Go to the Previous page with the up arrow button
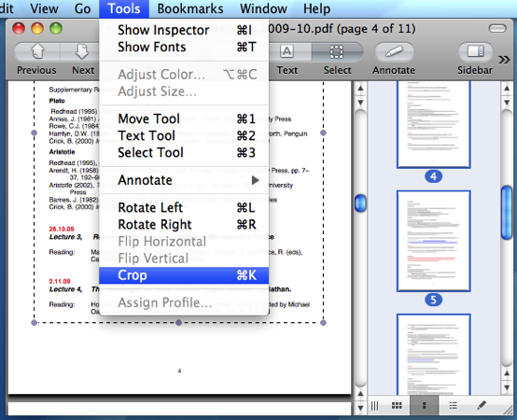Screen dimensions: 517x420 pos(37,51)
